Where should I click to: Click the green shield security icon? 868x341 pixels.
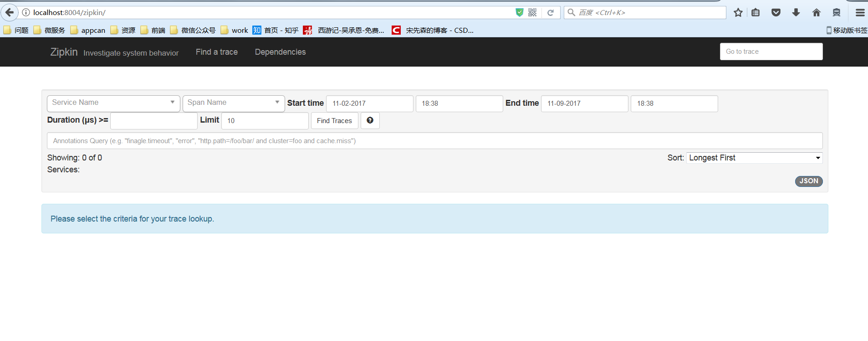tap(519, 12)
